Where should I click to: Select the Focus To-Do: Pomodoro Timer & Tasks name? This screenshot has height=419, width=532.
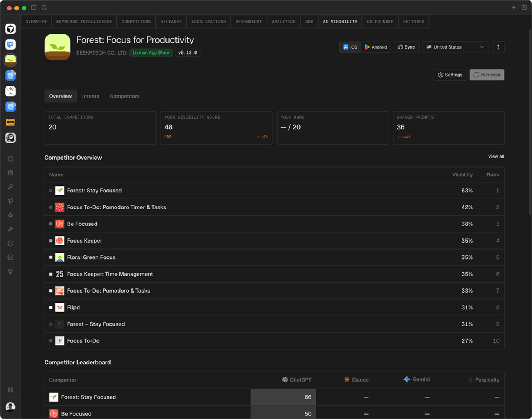(116, 207)
